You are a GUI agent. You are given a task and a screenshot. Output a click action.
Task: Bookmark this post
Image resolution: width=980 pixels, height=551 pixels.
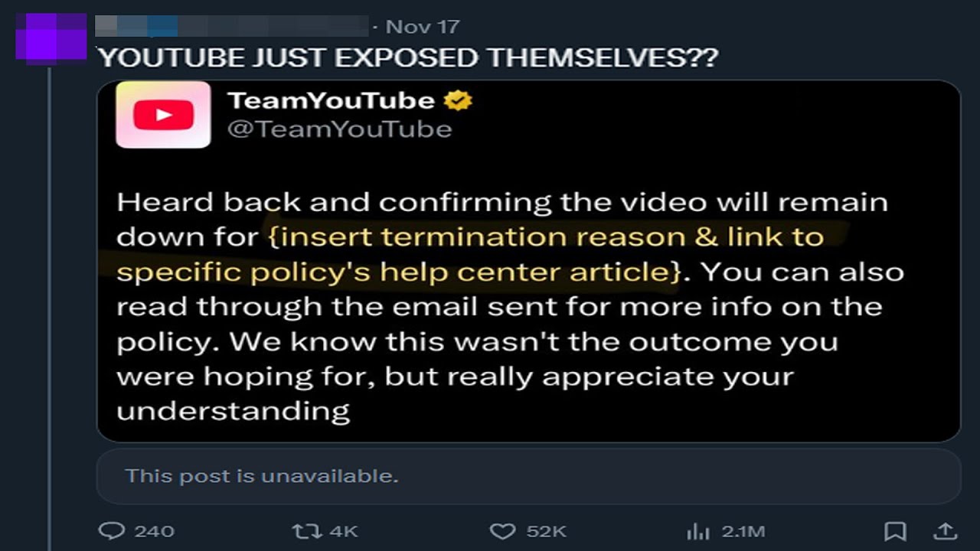[x=895, y=530]
